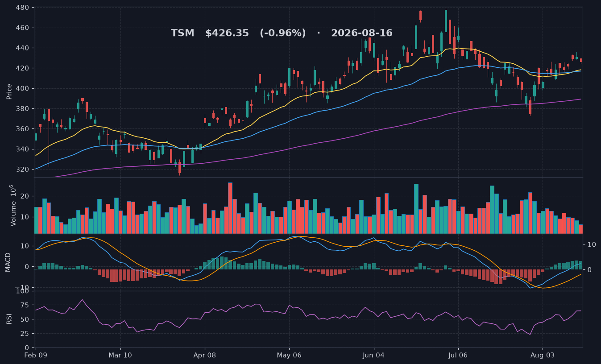Click the 75 tick on the RSI axis
This screenshot has height=364, width=601.
pos(25,306)
